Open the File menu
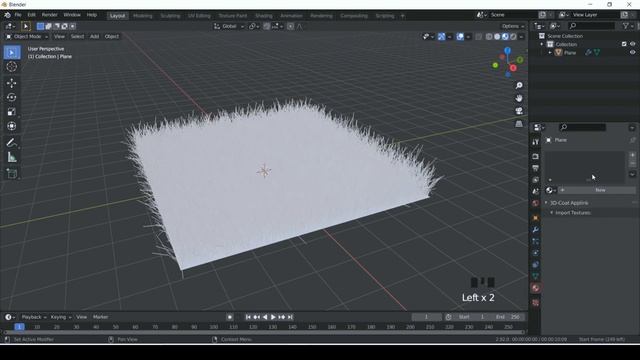640x360 pixels. tap(18, 15)
